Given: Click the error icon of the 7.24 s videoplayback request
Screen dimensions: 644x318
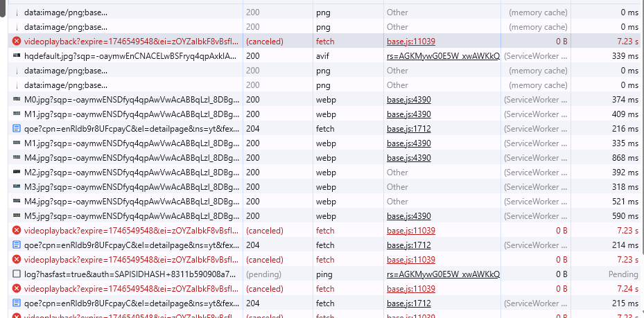Looking at the screenshot, I should tap(17, 288).
